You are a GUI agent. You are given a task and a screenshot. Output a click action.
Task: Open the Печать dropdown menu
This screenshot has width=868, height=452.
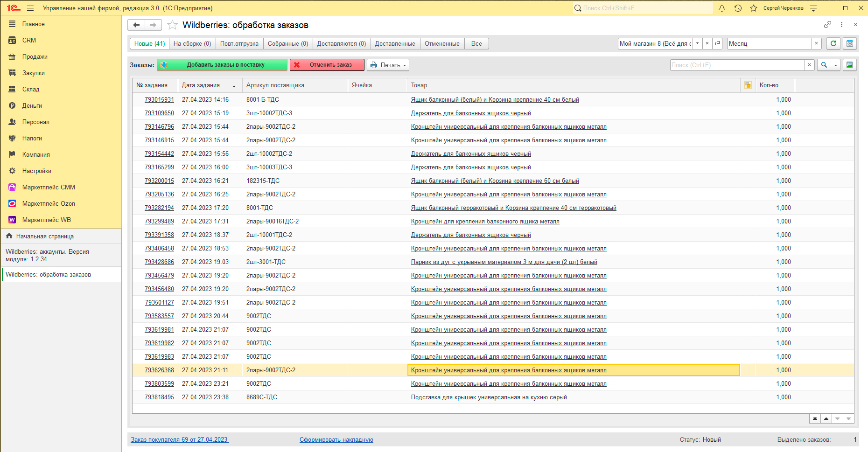click(x=388, y=65)
